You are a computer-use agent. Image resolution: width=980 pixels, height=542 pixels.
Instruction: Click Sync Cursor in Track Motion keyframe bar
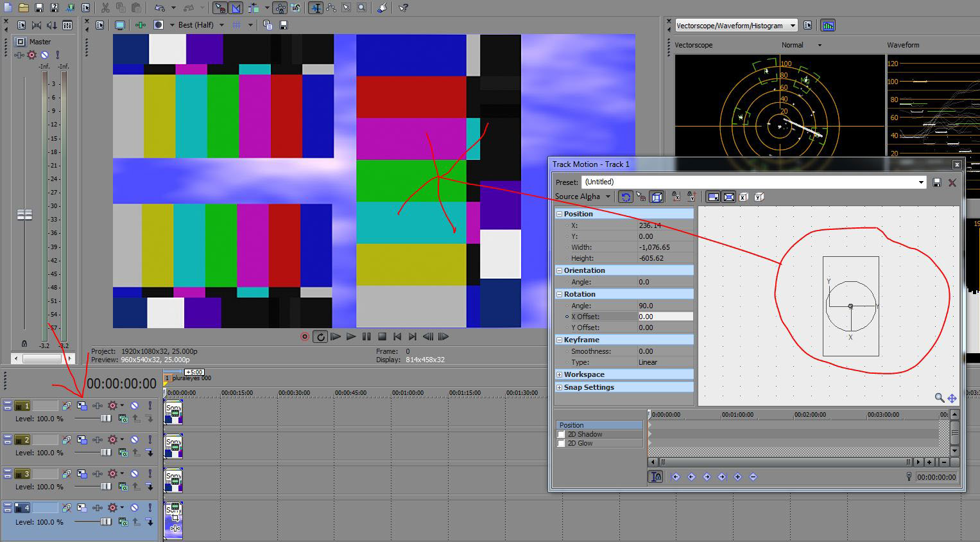click(656, 476)
